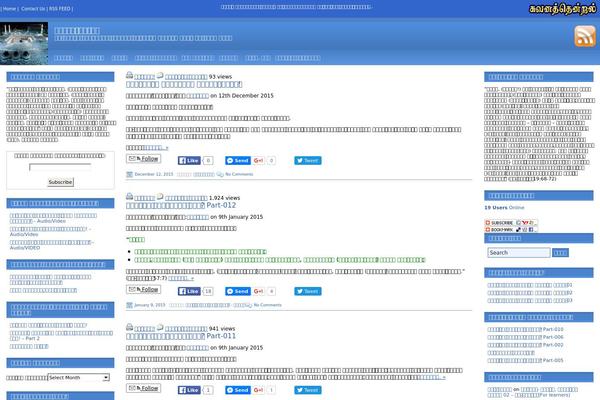Click Messenger Send on the Part-012 post

[x=238, y=291]
